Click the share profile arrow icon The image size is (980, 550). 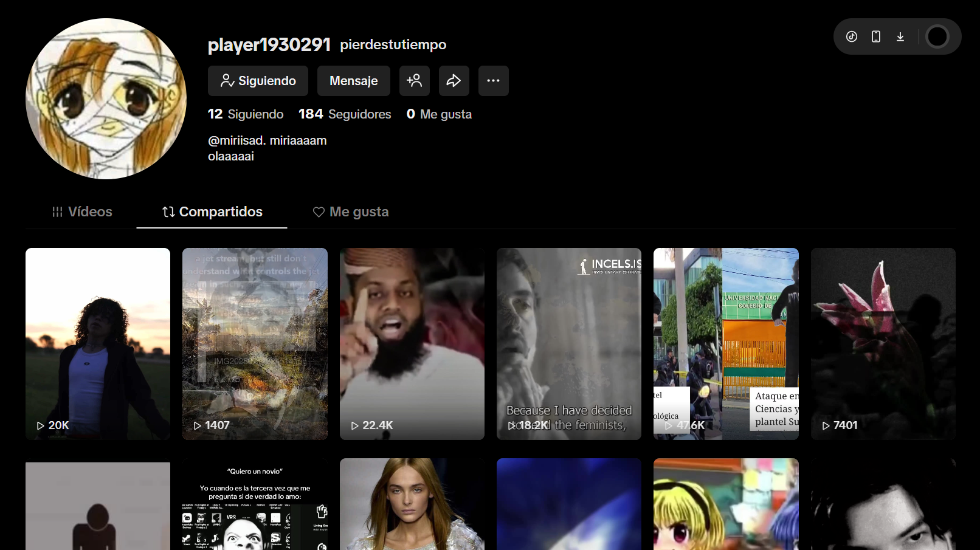pyautogui.click(x=454, y=81)
